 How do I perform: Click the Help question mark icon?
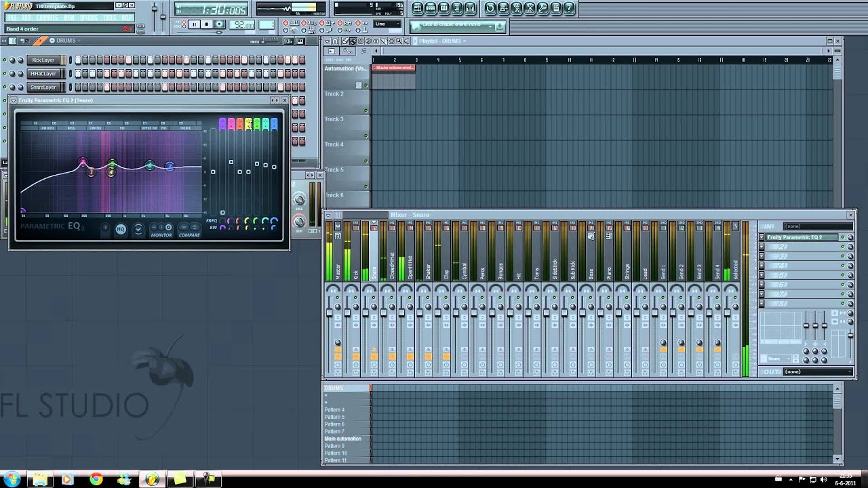coord(569,9)
